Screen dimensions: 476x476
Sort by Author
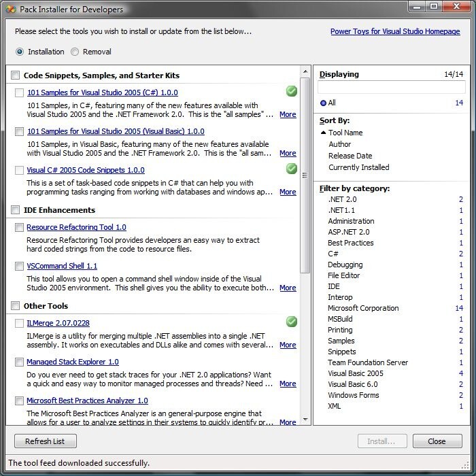pyautogui.click(x=340, y=144)
